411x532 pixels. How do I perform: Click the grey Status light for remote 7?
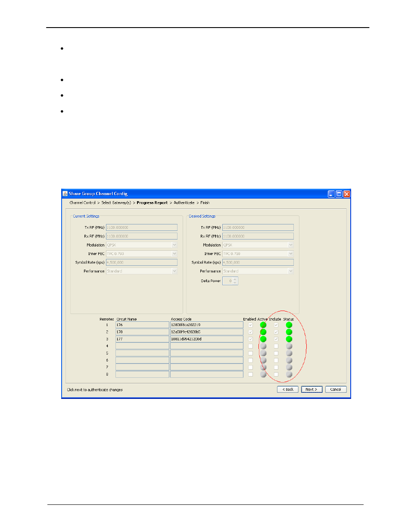pos(289,367)
